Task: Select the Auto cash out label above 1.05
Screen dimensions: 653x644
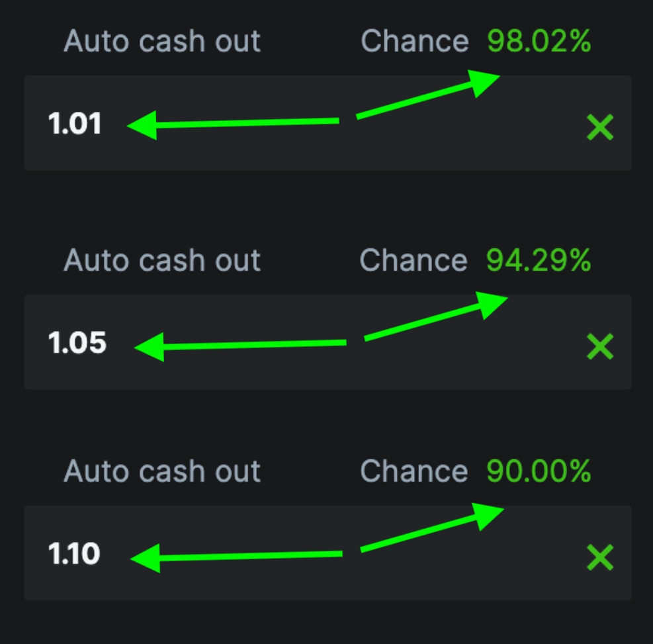Action: point(162,261)
